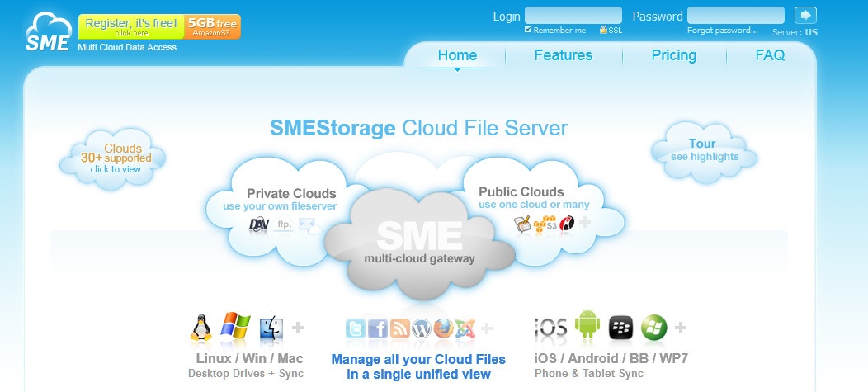
Task: Open the Features tab
Action: 564,54
